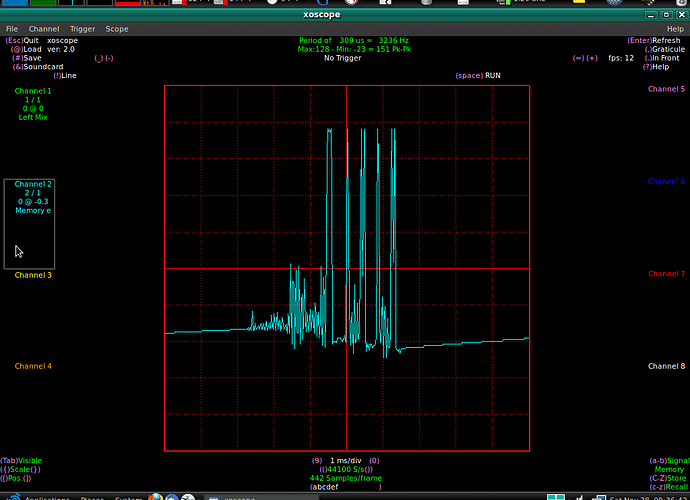Open the Help menu in menu bar

click(675, 29)
